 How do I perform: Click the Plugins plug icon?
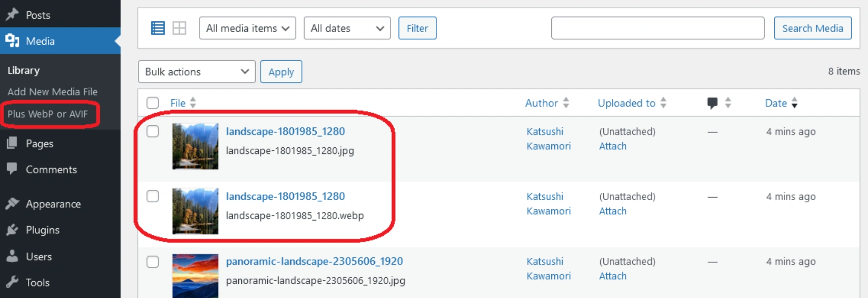(12, 230)
